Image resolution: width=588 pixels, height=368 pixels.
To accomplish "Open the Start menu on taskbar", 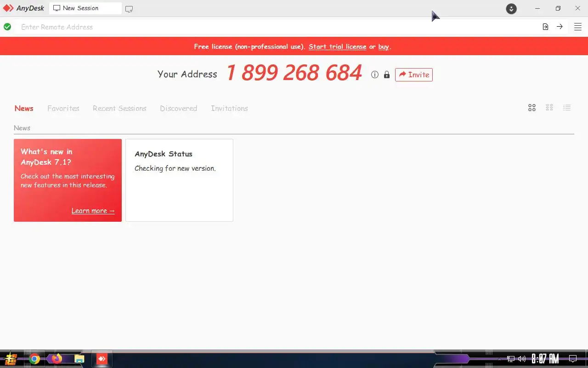I will [11, 359].
